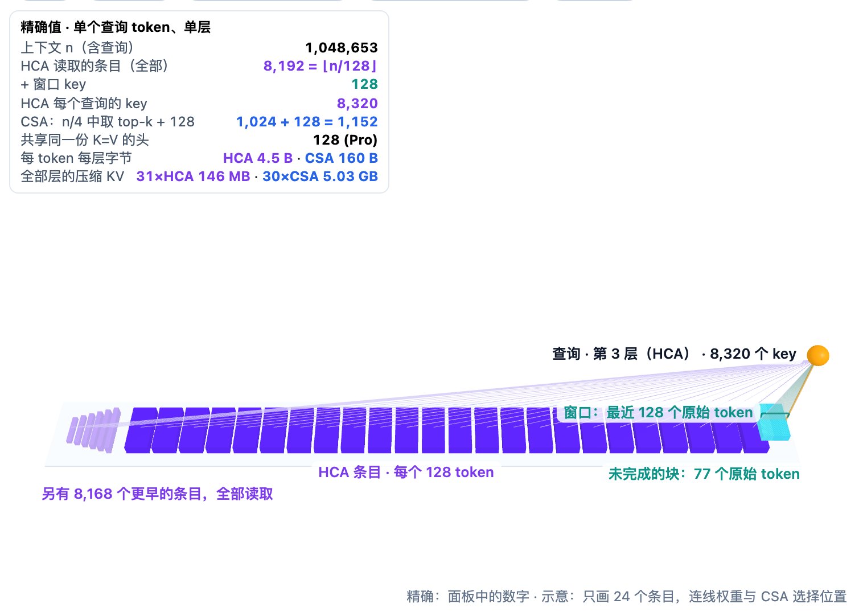Click the note "另有 8,168 个更早的条目，全部读取"

tap(157, 494)
